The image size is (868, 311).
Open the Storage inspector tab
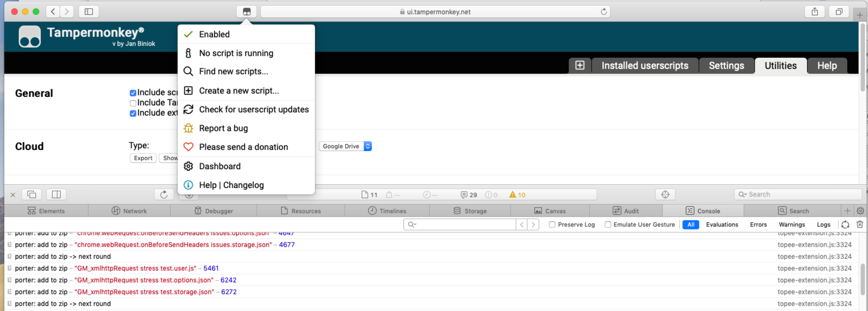coord(470,211)
